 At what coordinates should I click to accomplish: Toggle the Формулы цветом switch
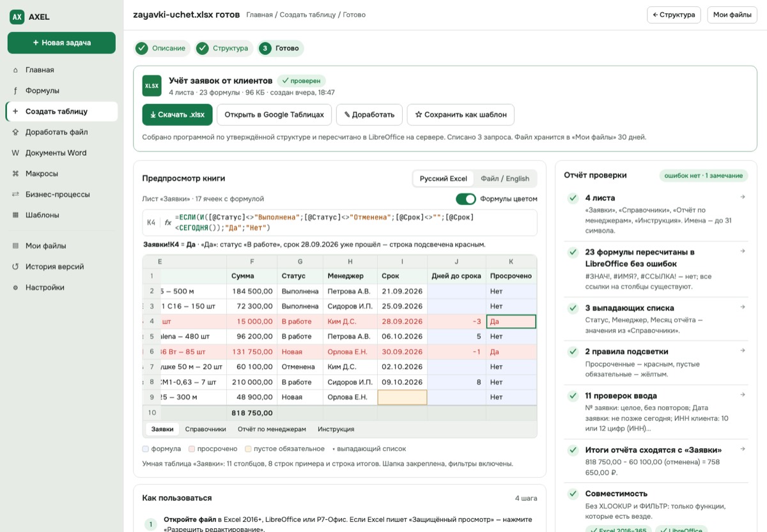(466, 199)
